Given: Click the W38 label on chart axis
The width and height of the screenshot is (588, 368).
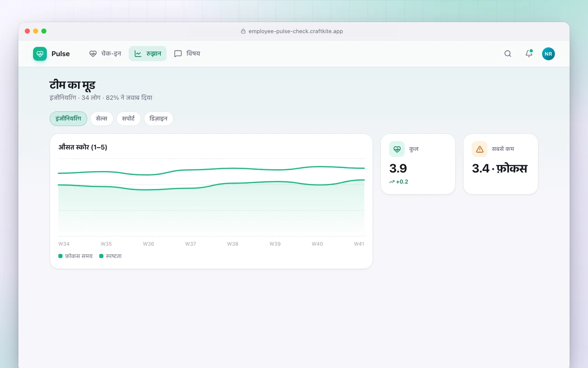Looking at the screenshot, I should click(x=233, y=244).
